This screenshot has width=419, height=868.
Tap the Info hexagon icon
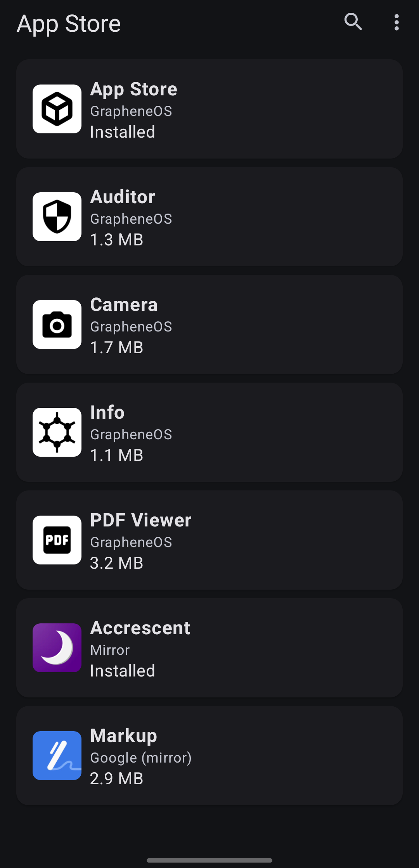[57, 432]
